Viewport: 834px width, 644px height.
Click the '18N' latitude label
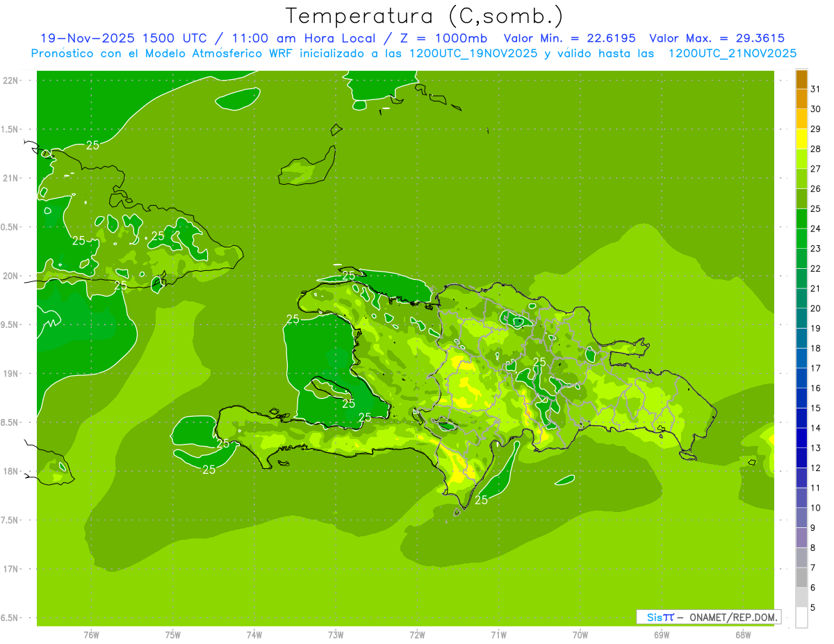pyautogui.click(x=11, y=471)
